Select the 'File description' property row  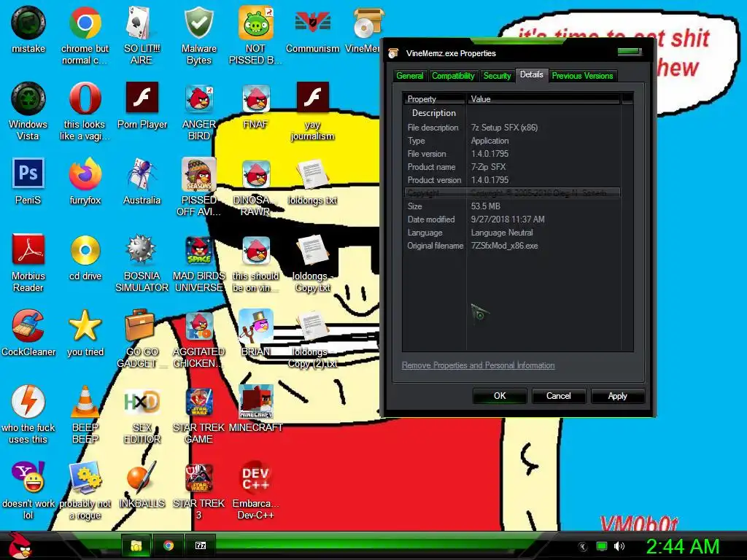pos(512,128)
